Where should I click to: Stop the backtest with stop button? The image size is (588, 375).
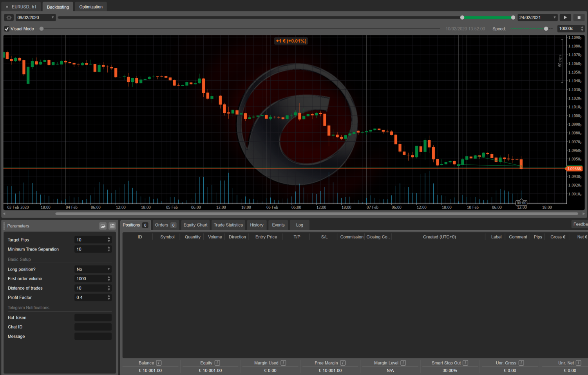579,18
